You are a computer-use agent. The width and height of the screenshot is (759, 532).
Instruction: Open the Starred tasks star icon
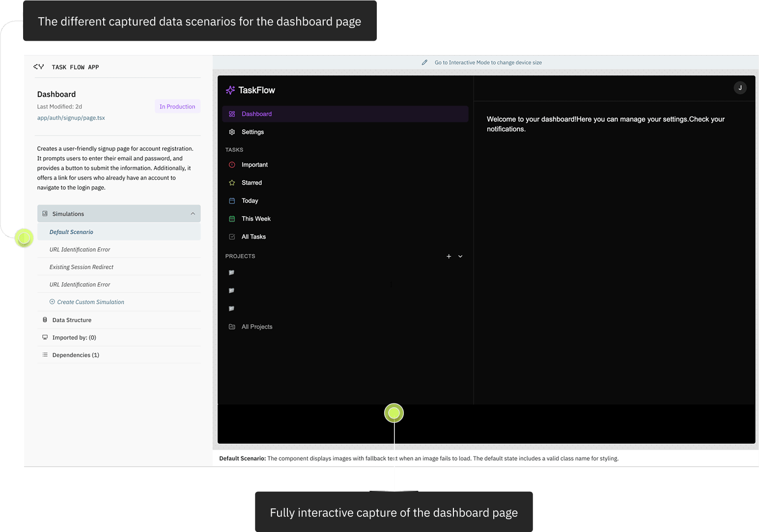click(232, 183)
